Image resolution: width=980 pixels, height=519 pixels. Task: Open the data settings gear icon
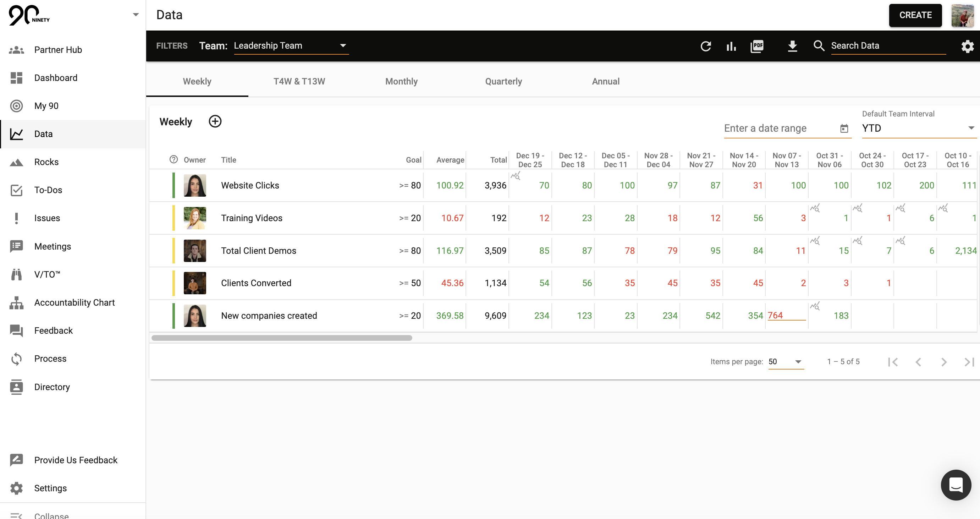click(x=967, y=47)
